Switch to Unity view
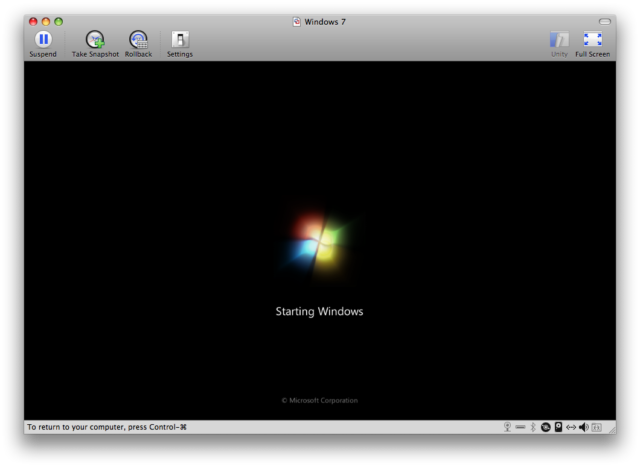Viewport: 640px width, 467px height. pyautogui.click(x=559, y=44)
